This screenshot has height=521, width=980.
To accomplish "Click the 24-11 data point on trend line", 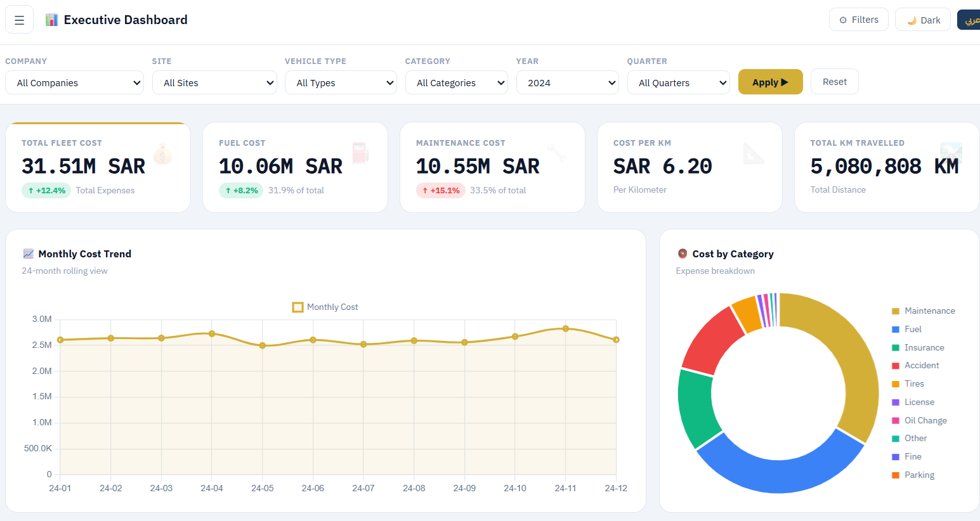I will pyautogui.click(x=566, y=328).
